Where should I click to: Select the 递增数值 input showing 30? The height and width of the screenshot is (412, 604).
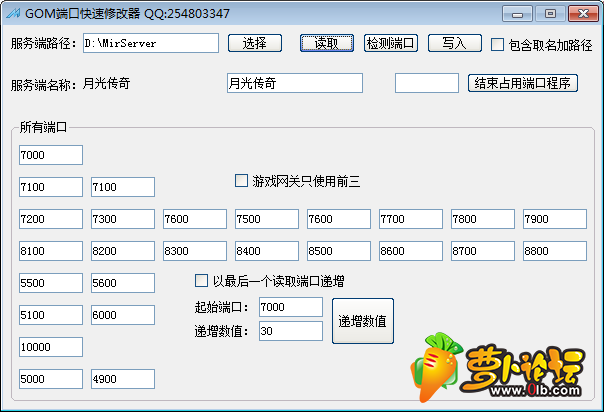tap(290, 331)
